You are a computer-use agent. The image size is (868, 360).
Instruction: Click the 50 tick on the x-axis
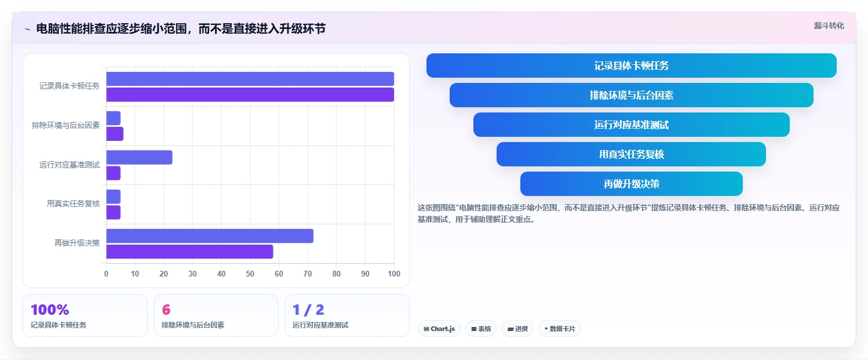[250, 274]
